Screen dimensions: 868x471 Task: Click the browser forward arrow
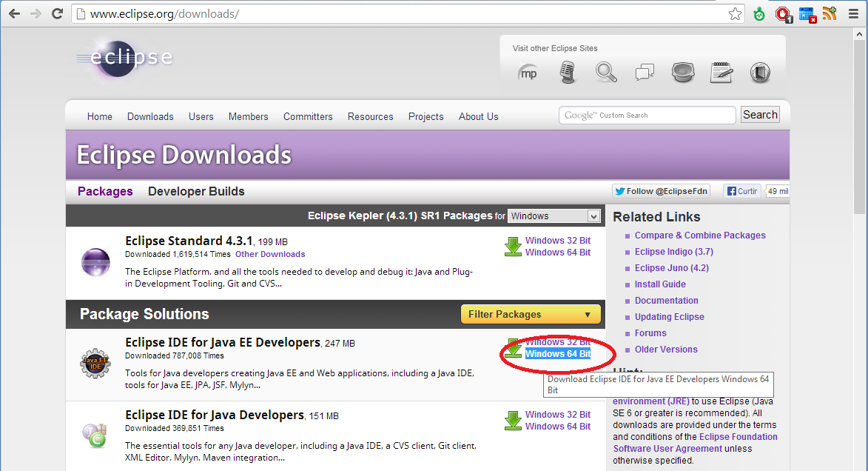[x=36, y=14]
